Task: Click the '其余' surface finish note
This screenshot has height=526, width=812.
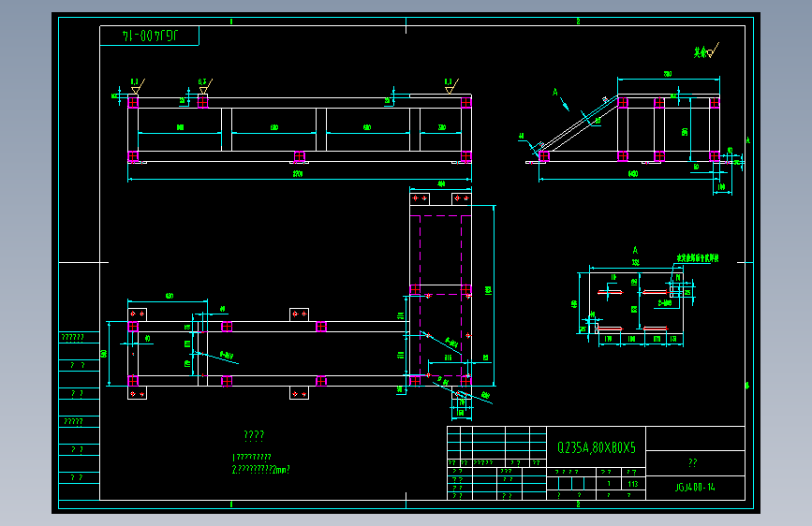Action: click(x=701, y=51)
